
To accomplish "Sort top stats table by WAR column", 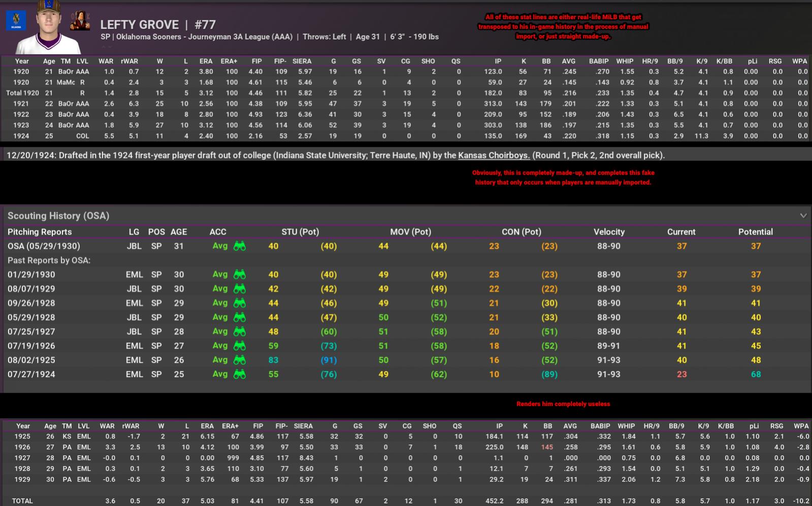I will 106,61.
